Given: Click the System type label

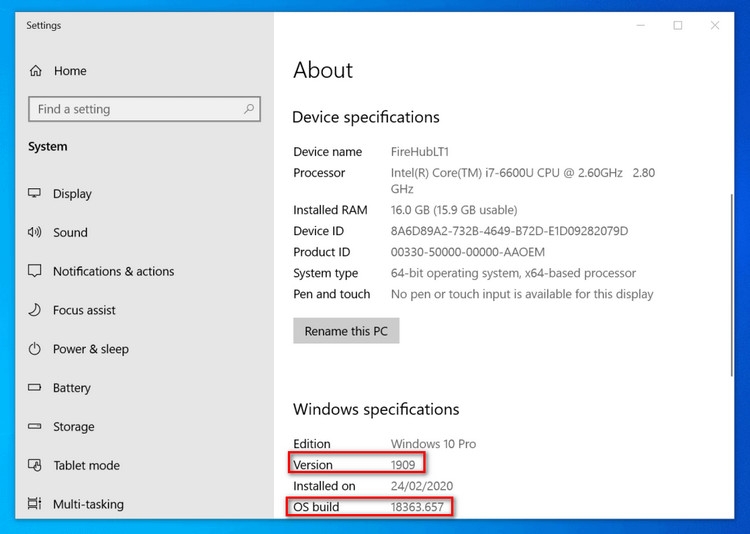Looking at the screenshot, I should (x=326, y=273).
